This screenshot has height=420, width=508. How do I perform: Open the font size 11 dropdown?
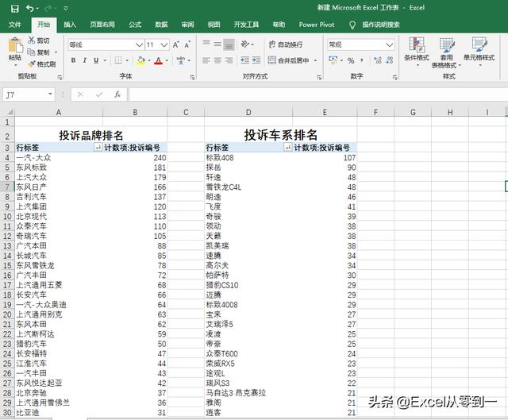164,44
